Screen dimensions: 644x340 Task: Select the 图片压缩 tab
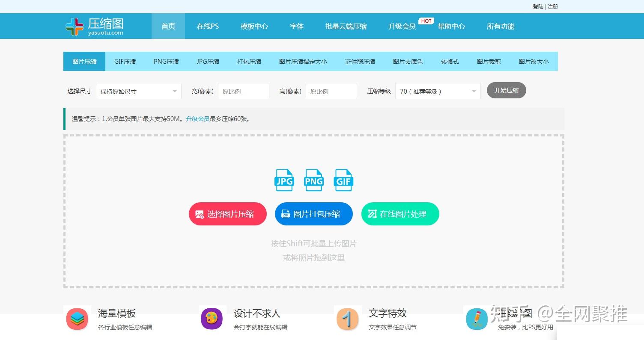coord(84,61)
